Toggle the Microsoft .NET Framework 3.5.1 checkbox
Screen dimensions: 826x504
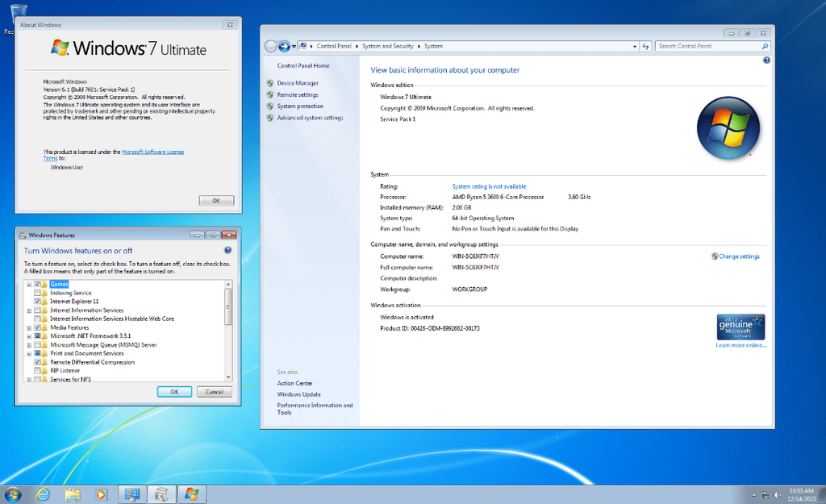click(37, 336)
